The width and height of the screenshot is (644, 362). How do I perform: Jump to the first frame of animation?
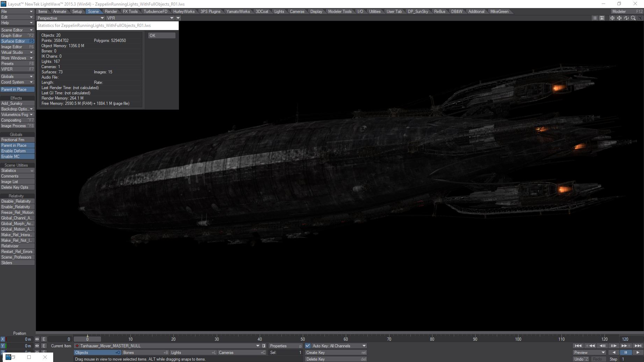(578, 346)
